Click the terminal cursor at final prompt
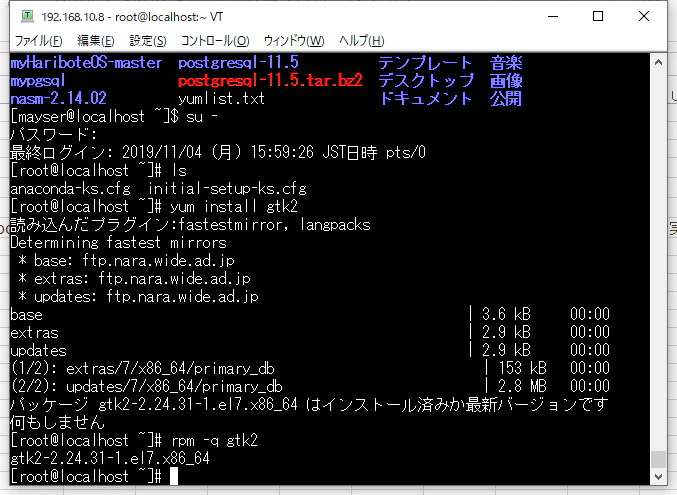 click(174, 476)
